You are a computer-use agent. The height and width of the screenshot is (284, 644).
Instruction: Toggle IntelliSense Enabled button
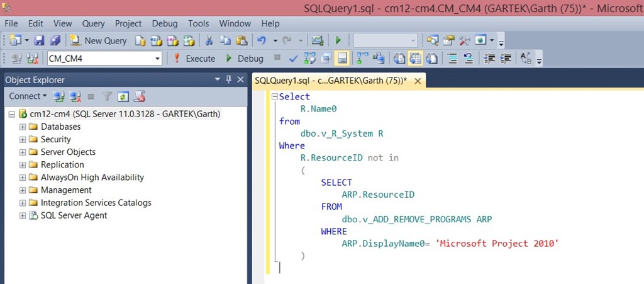(x=342, y=59)
